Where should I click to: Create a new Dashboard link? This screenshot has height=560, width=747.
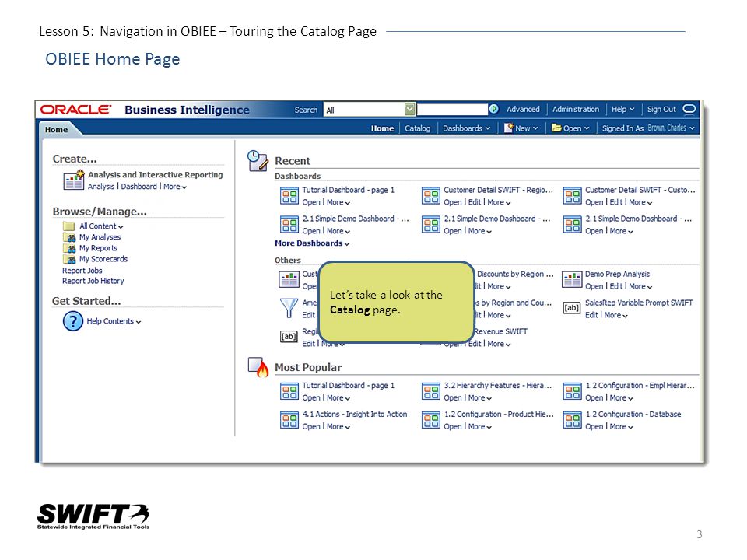tap(139, 187)
